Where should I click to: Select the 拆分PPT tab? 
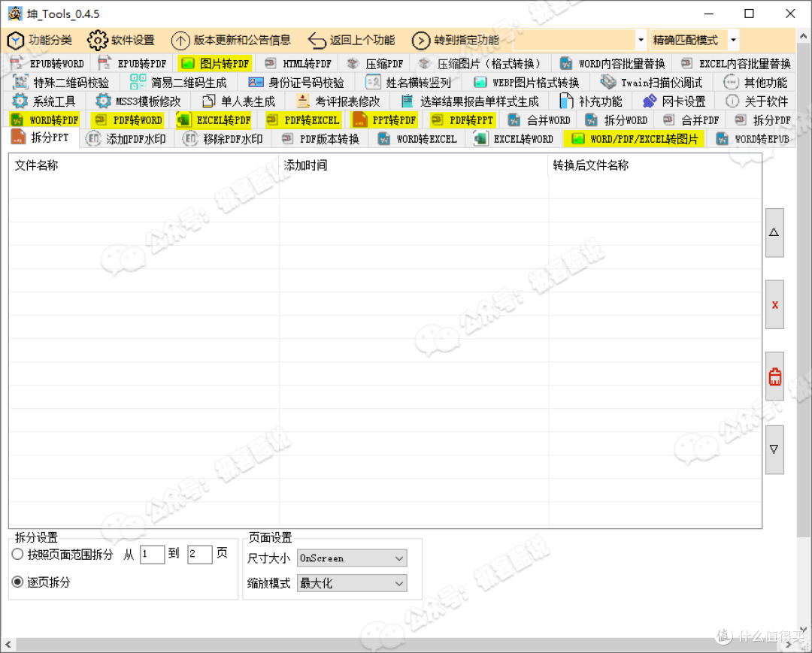(x=41, y=138)
